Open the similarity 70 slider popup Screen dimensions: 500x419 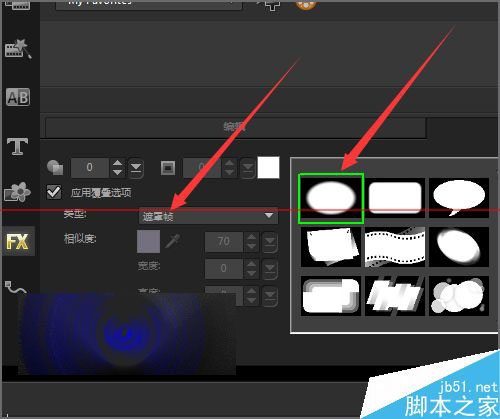tap(270, 241)
